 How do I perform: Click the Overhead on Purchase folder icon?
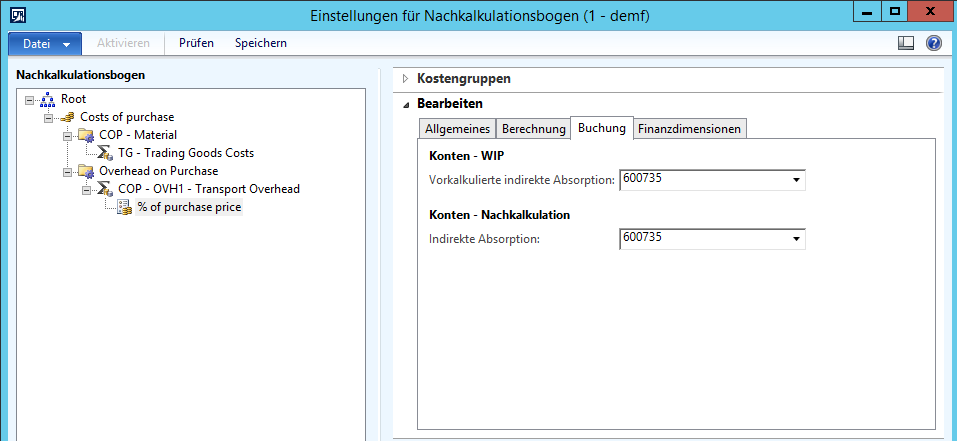pos(85,171)
